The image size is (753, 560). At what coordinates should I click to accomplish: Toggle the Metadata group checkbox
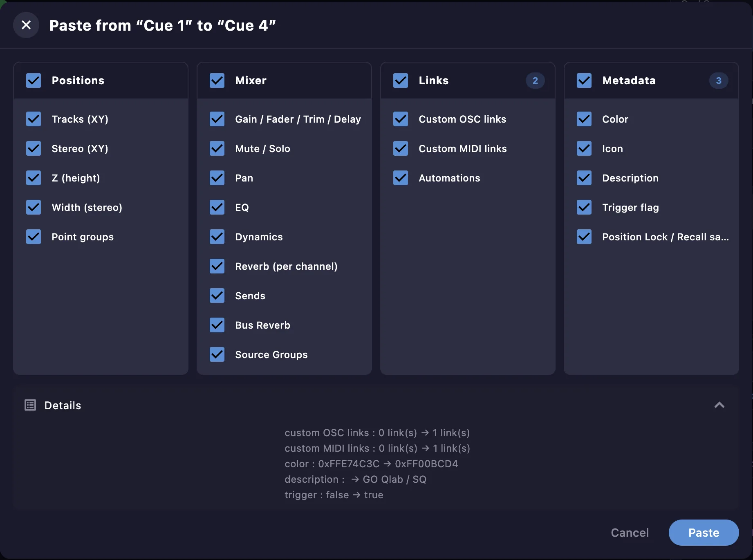(x=584, y=81)
